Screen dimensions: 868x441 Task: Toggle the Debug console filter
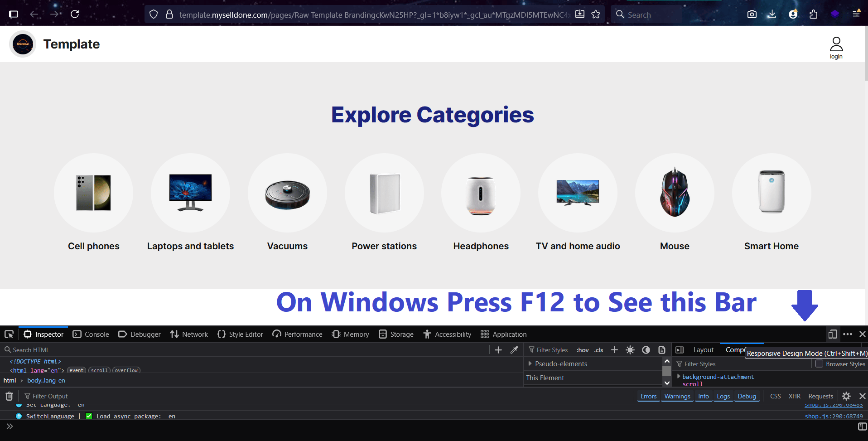(x=747, y=396)
